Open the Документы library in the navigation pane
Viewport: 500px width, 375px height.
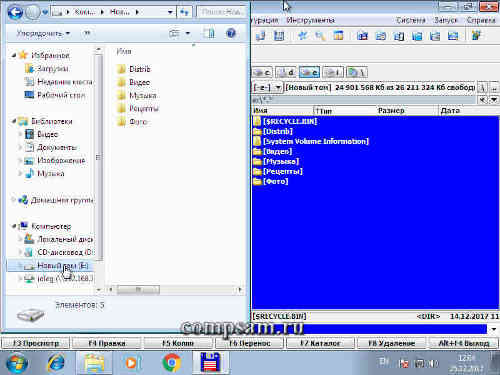(x=57, y=147)
